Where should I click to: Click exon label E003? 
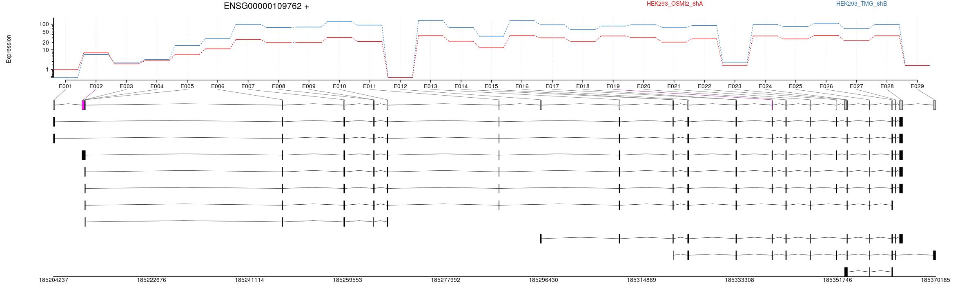pos(126,86)
